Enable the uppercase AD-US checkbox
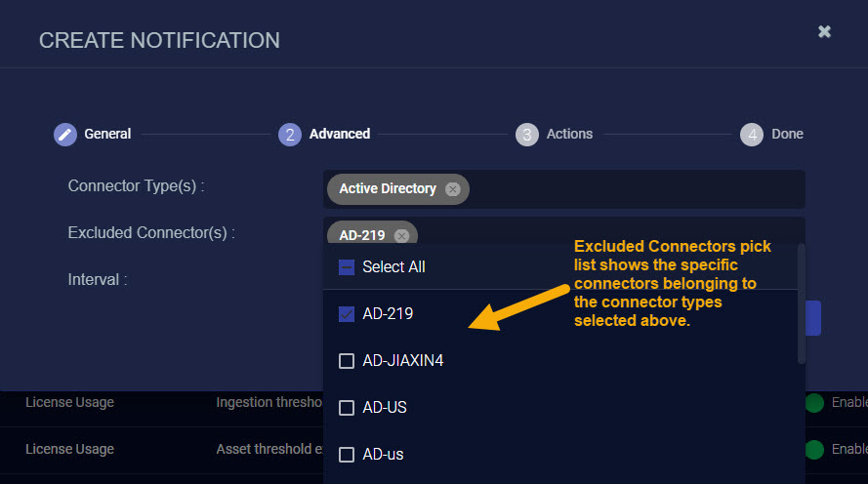868x484 pixels. pyautogui.click(x=347, y=408)
